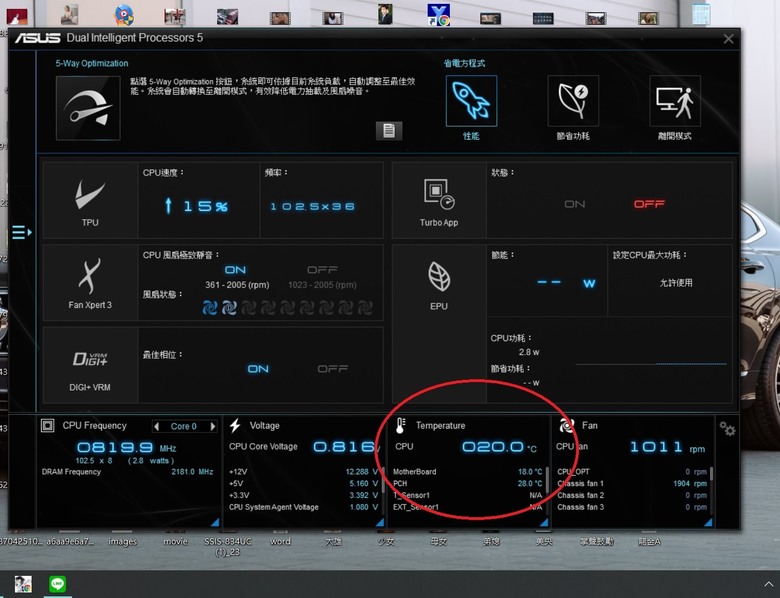Screen dimensions: 780x598
Task: Expand CPU Frequency panel corner triangle
Action: click(215, 522)
